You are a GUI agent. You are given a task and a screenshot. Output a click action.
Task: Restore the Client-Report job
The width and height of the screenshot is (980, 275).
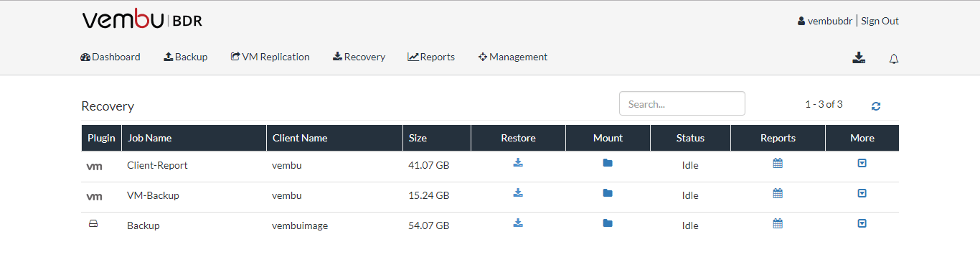point(518,163)
